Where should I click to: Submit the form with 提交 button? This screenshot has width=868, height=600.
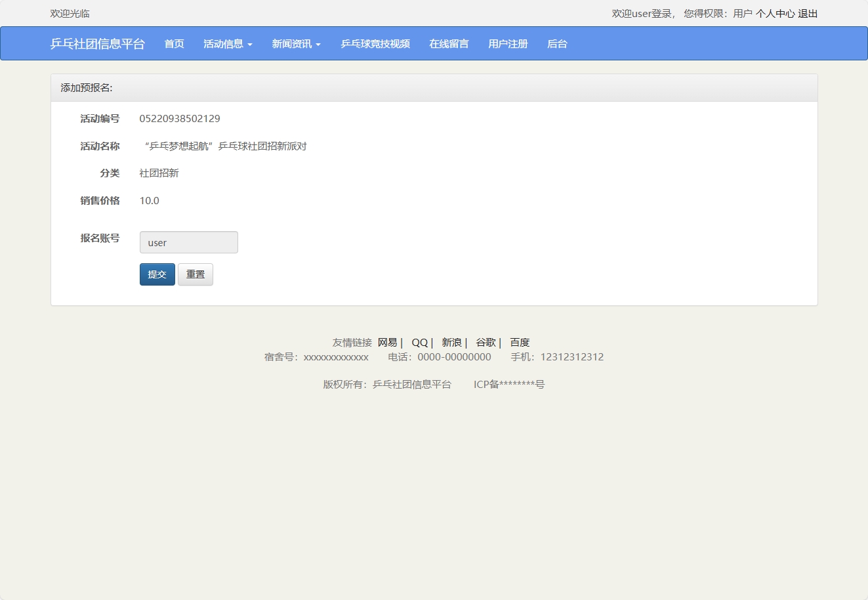point(157,274)
